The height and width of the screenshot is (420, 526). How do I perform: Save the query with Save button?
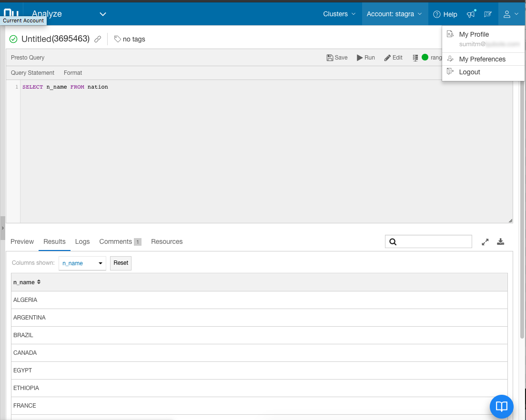(x=337, y=58)
